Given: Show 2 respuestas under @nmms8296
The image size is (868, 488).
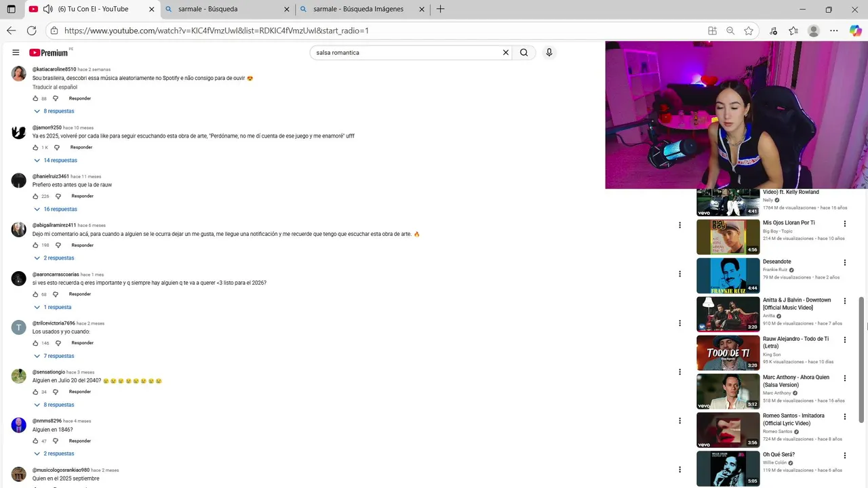Looking at the screenshot, I should coord(54,453).
